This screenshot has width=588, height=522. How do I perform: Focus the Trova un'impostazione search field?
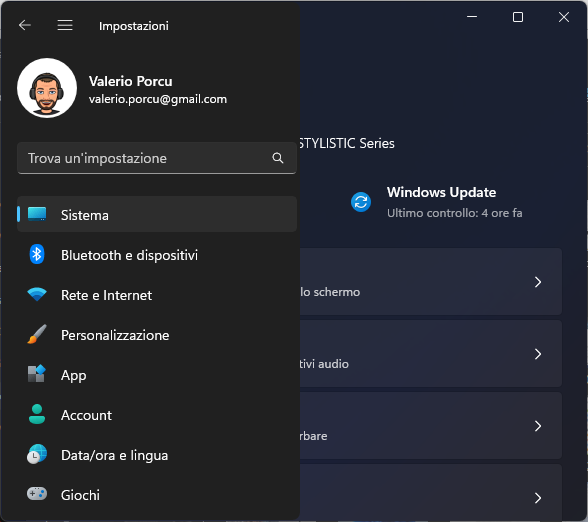point(157,158)
